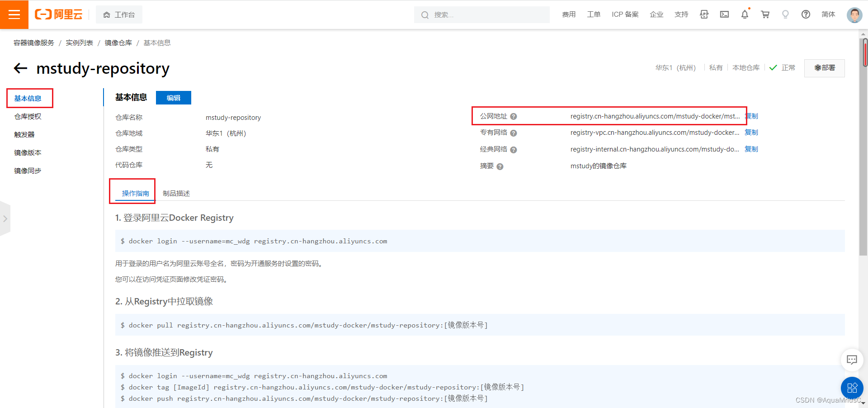The height and width of the screenshot is (408, 868).
Task: Select 镜像版本 in the sidebar
Action: click(x=28, y=152)
